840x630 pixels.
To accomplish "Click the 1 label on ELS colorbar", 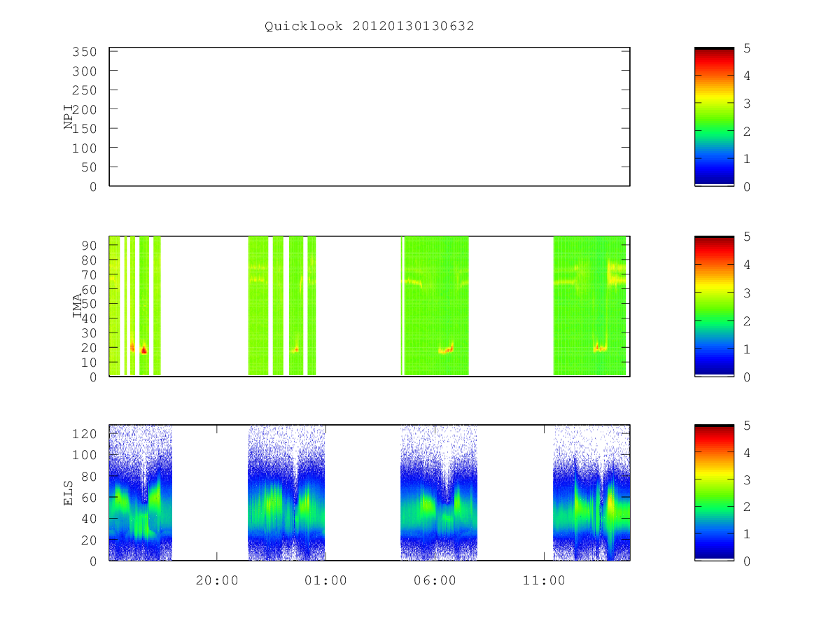I will click(747, 534).
